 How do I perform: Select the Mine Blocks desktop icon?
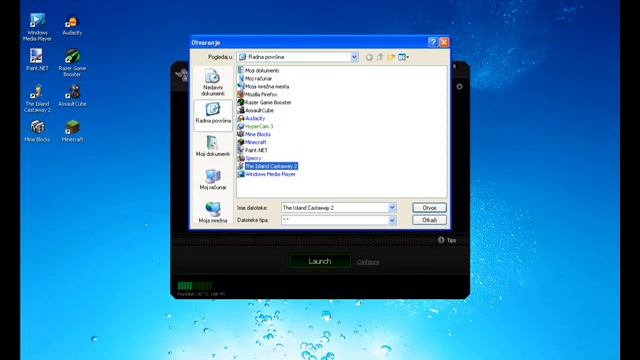pos(37,131)
